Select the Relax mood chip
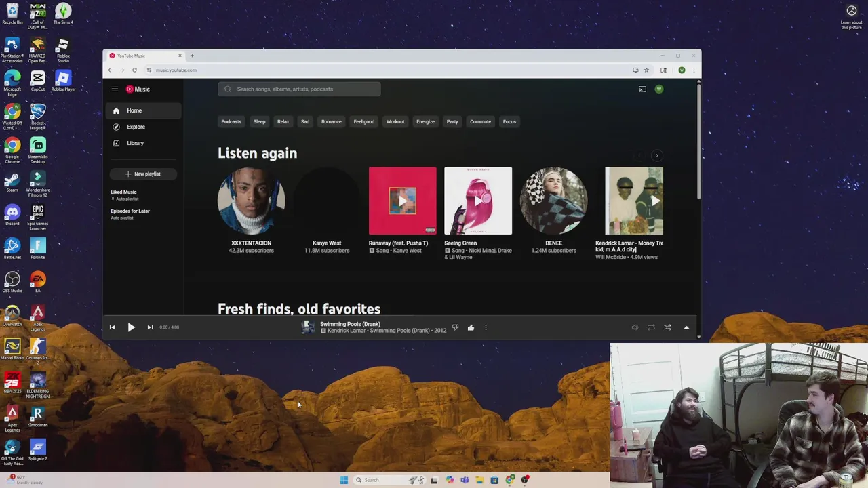The height and width of the screenshot is (488, 868). (283, 122)
